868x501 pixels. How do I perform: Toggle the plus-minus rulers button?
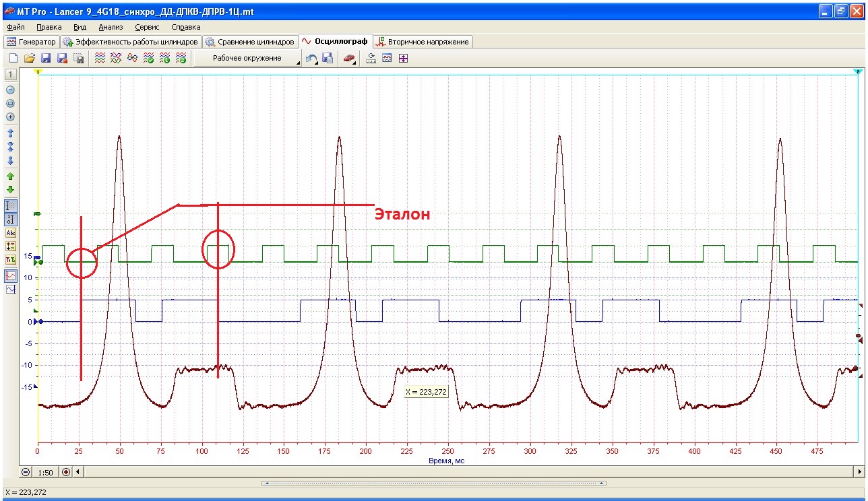coord(10,246)
